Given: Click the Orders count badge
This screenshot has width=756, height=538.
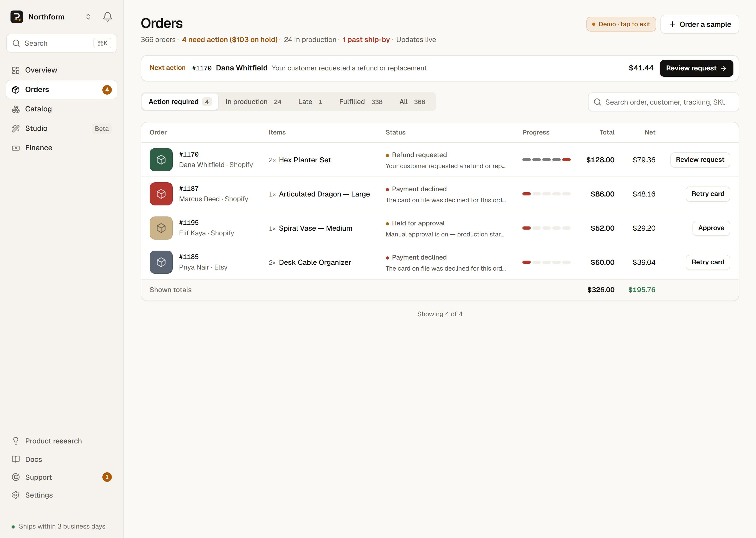Looking at the screenshot, I should tap(107, 89).
